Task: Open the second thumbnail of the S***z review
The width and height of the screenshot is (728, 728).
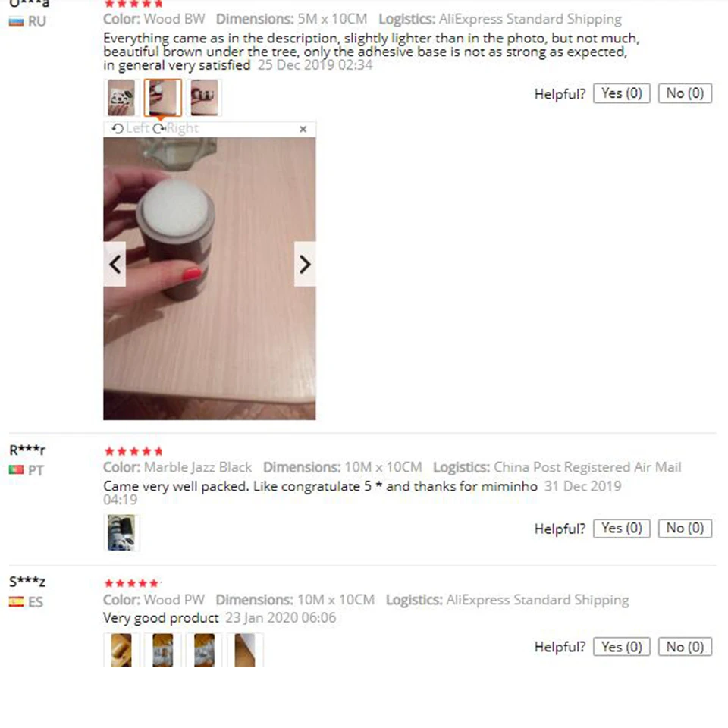Action: click(x=162, y=650)
